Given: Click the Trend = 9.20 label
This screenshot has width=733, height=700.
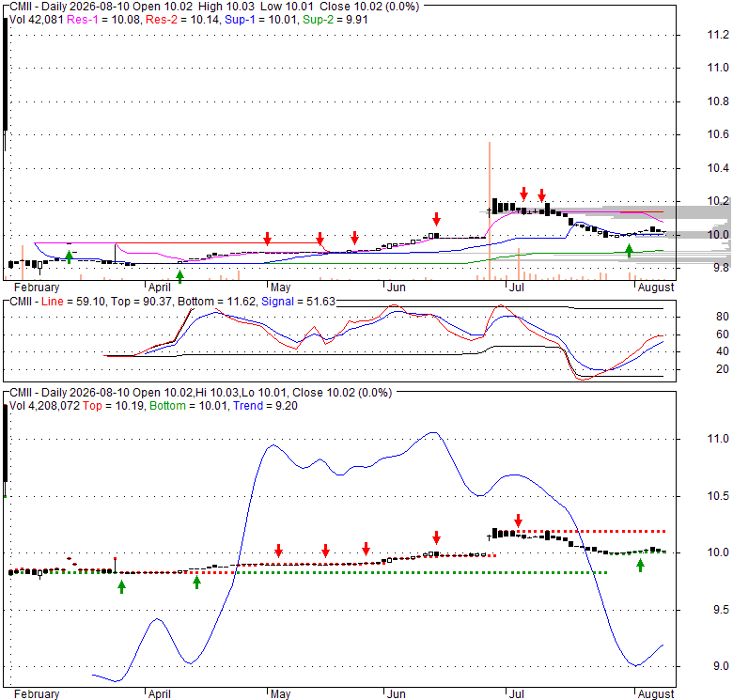Looking at the screenshot, I should 266,406.
